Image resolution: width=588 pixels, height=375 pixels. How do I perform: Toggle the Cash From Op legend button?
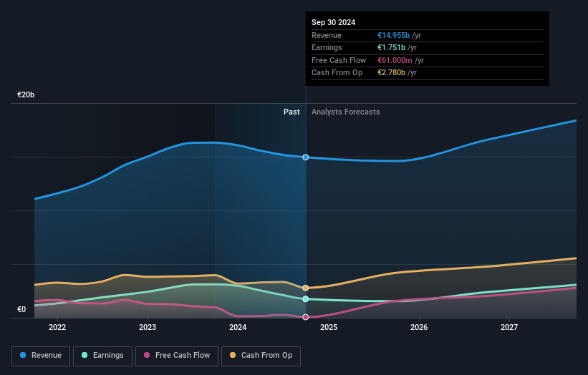point(261,356)
